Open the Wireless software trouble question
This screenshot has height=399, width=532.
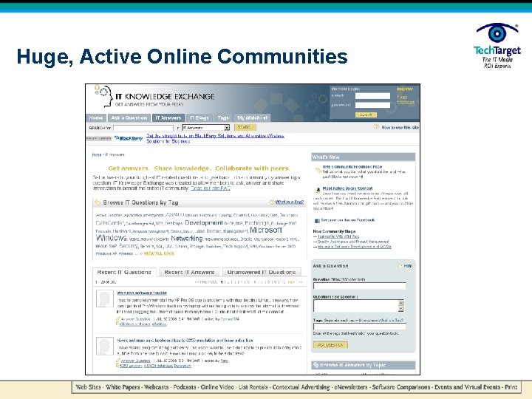coord(142,293)
